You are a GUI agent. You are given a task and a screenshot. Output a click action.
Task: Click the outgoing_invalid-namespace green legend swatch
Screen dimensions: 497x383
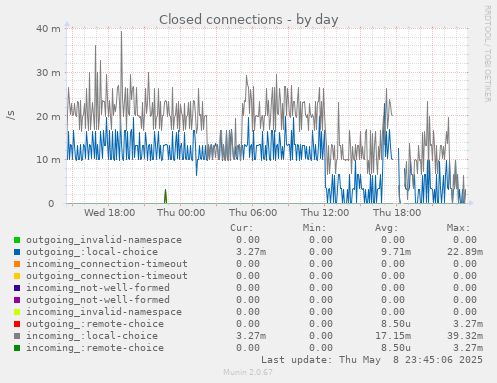coord(17,240)
